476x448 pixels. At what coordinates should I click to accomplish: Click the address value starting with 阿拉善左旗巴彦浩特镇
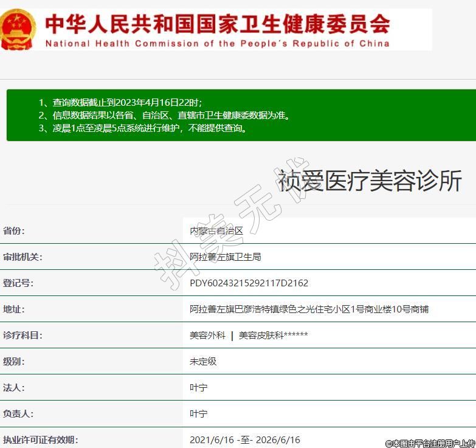point(309,309)
